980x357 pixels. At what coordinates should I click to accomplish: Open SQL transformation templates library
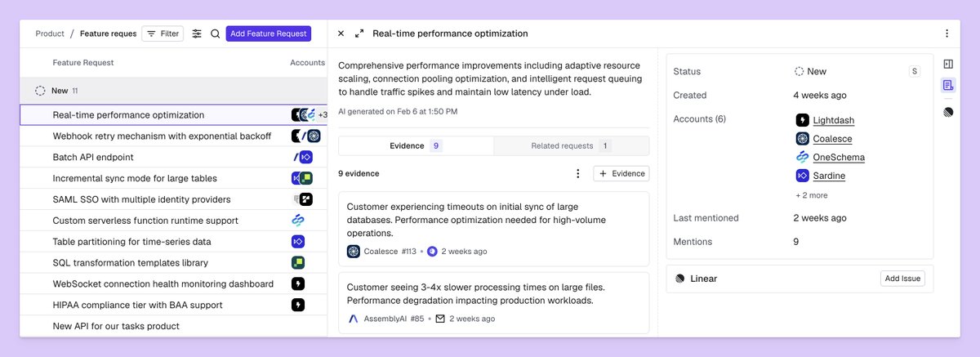pyautogui.click(x=130, y=263)
